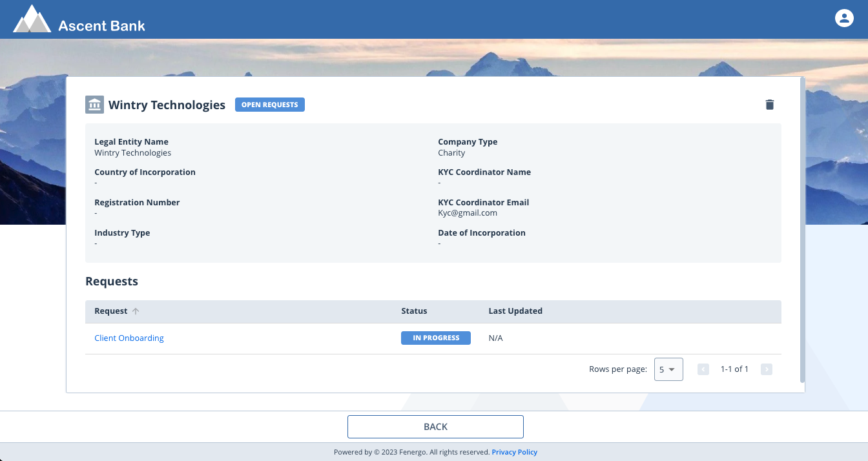868x461 pixels.
Task: Click the sort arrow next to Request
Action: click(x=136, y=311)
